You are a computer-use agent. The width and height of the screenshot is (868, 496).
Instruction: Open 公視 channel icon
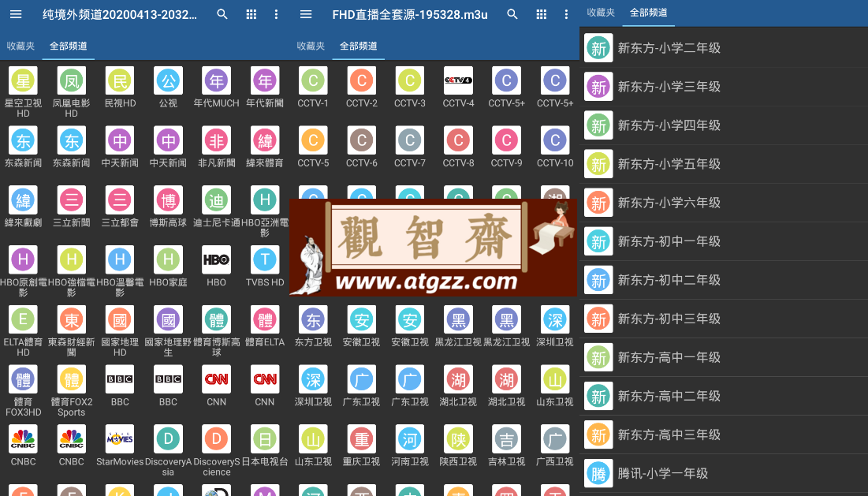[168, 80]
